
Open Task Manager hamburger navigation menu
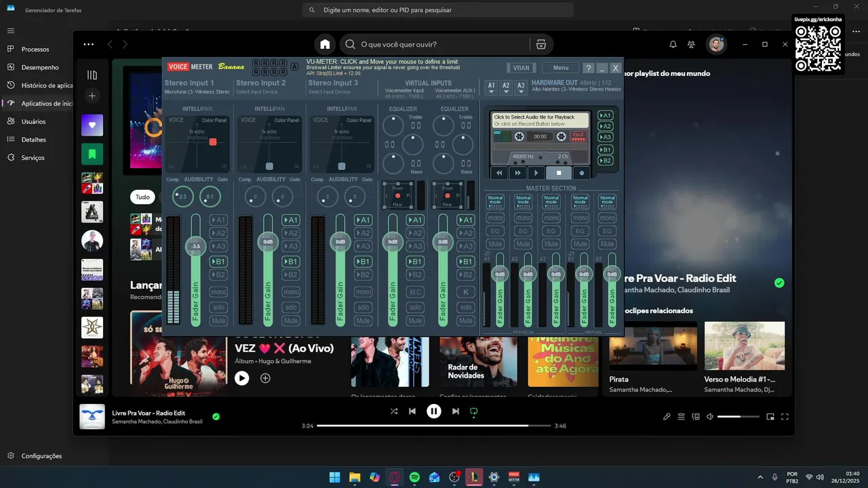(x=11, y=30)
